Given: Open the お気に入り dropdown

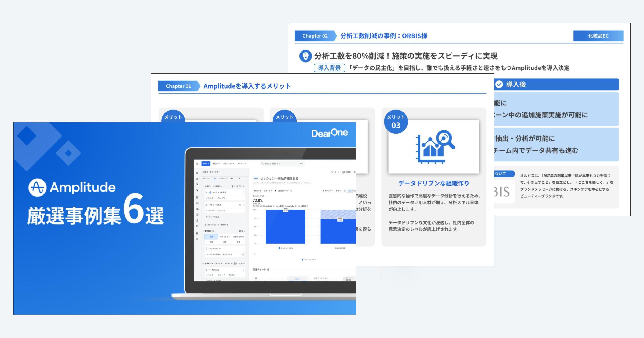Looking at the screenshot, I should [228, 164].
